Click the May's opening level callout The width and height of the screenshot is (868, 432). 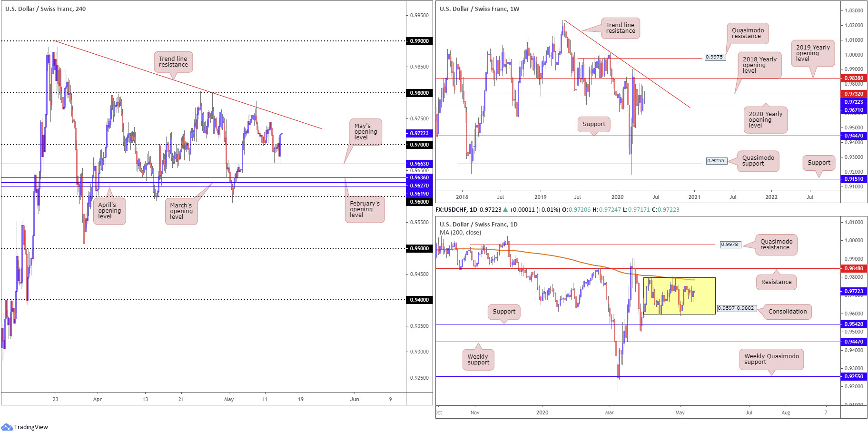point(365,132)
